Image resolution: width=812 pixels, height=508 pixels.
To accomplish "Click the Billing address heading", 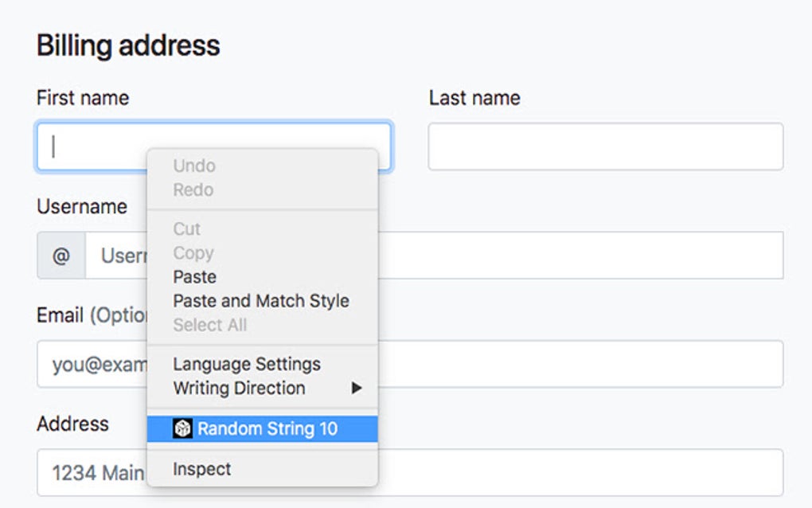I will pyautogui.click(x=128, y=46).
